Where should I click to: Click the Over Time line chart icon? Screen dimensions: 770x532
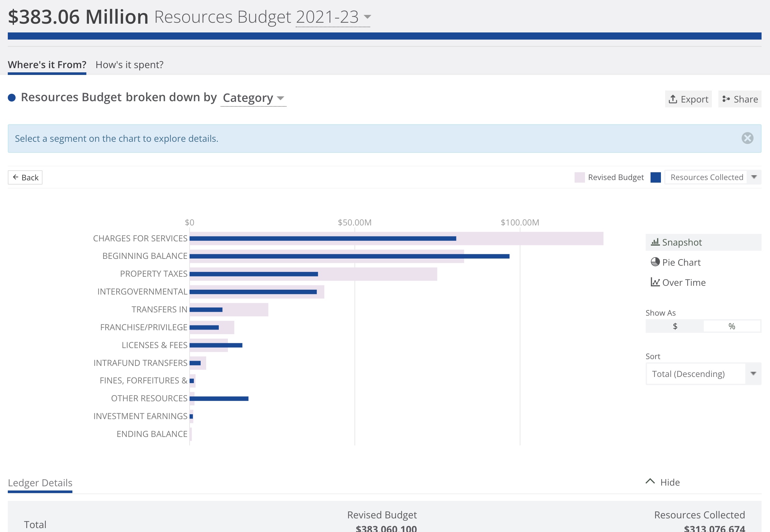(x=655, y=282)
